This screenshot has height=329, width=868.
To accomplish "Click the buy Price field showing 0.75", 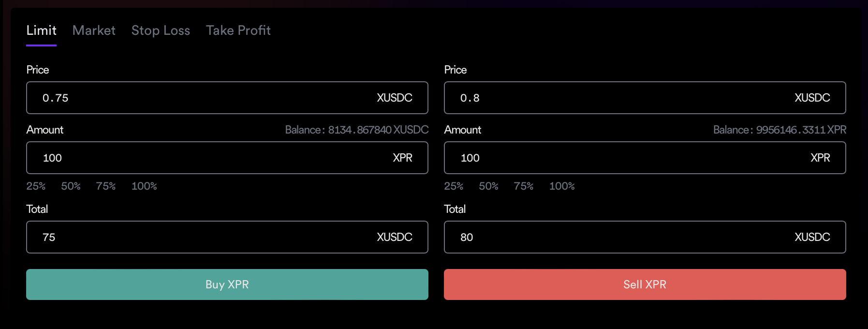I will tap(227, 98).
